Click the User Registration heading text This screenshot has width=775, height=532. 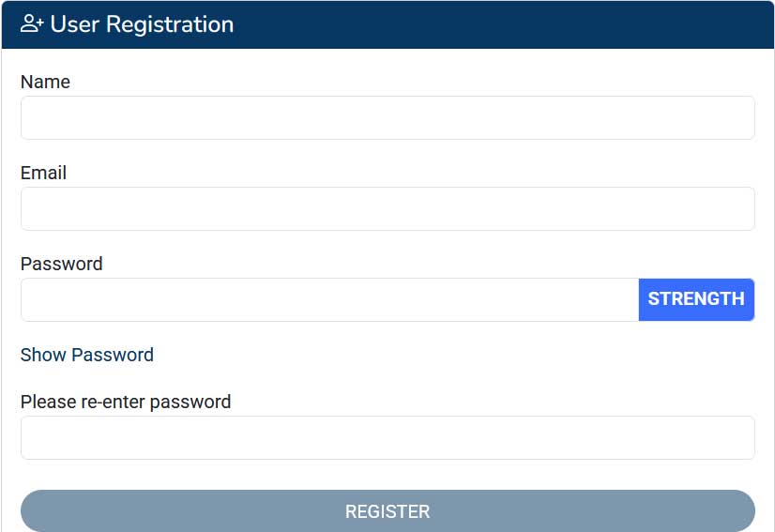[x=142, y=24]
